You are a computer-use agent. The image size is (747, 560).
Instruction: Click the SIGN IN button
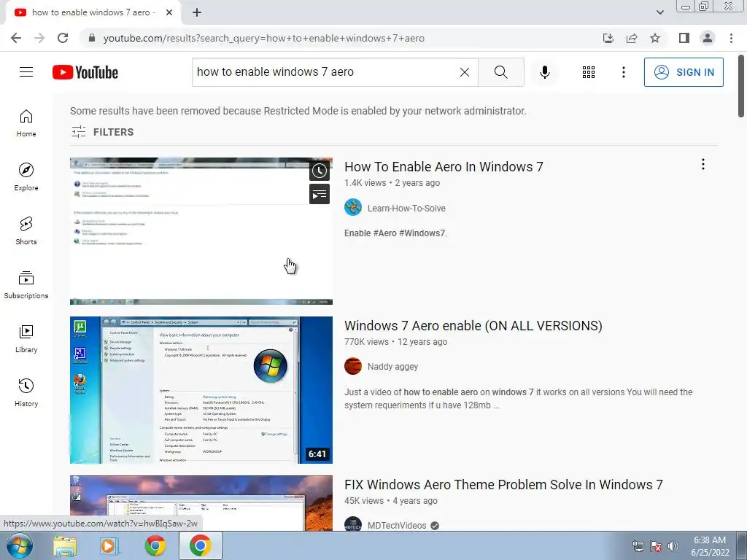click(x=683, y=72)
